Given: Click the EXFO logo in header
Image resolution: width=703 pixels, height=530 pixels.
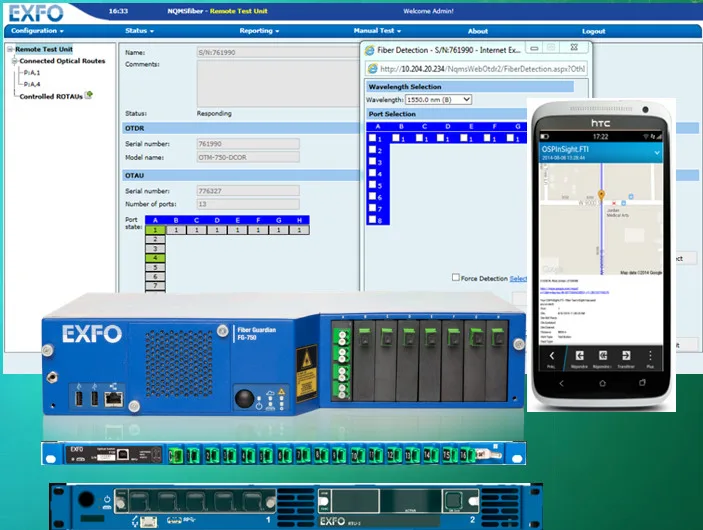Looking at the screenshot, I should point(36,13).
